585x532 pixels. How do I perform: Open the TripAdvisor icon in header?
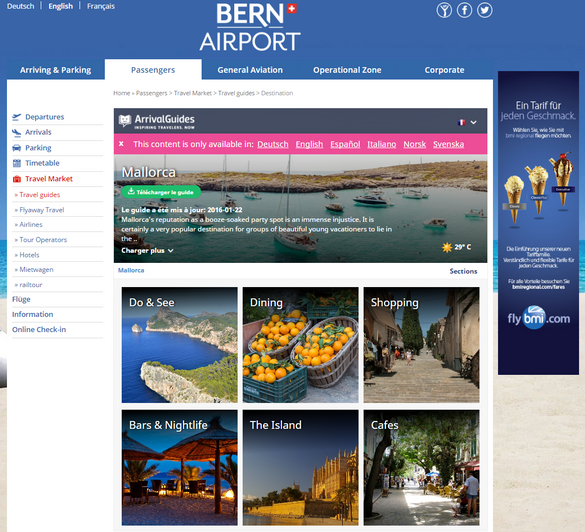pyautogui.click(x=444, y=10)
